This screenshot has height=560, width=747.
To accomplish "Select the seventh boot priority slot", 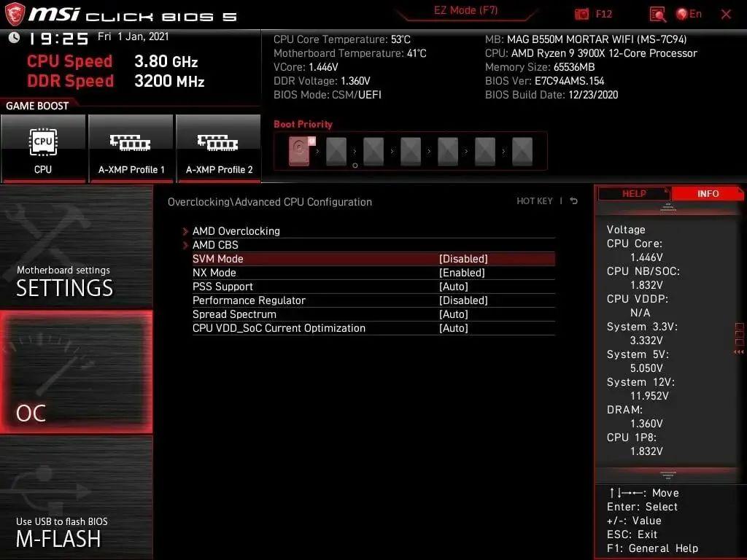I will [x=522, y=152].
